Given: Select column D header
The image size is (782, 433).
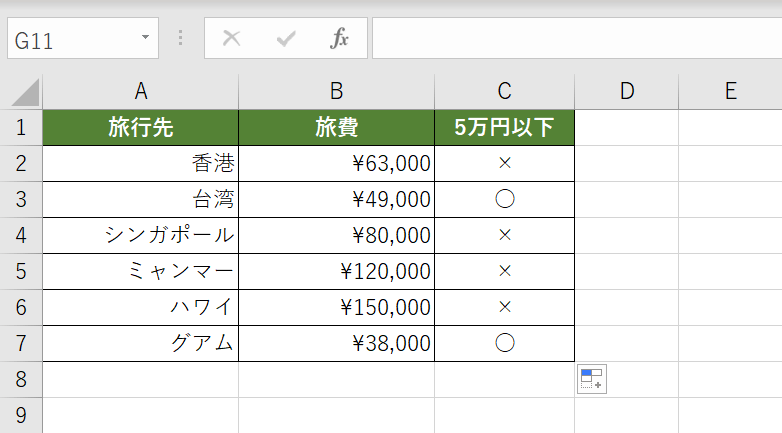Looking at the screenshot, I should [627, 92].
